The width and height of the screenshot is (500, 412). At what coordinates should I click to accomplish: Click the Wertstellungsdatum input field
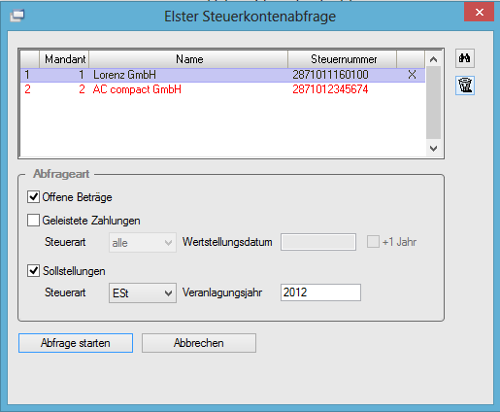tap(318, 242)
